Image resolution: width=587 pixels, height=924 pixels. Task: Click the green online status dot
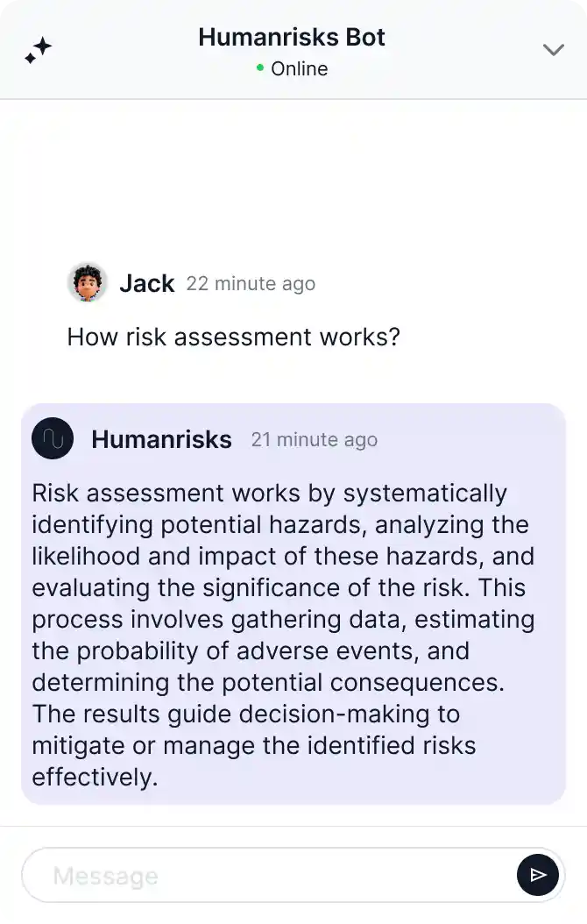[x=258, y=68]
